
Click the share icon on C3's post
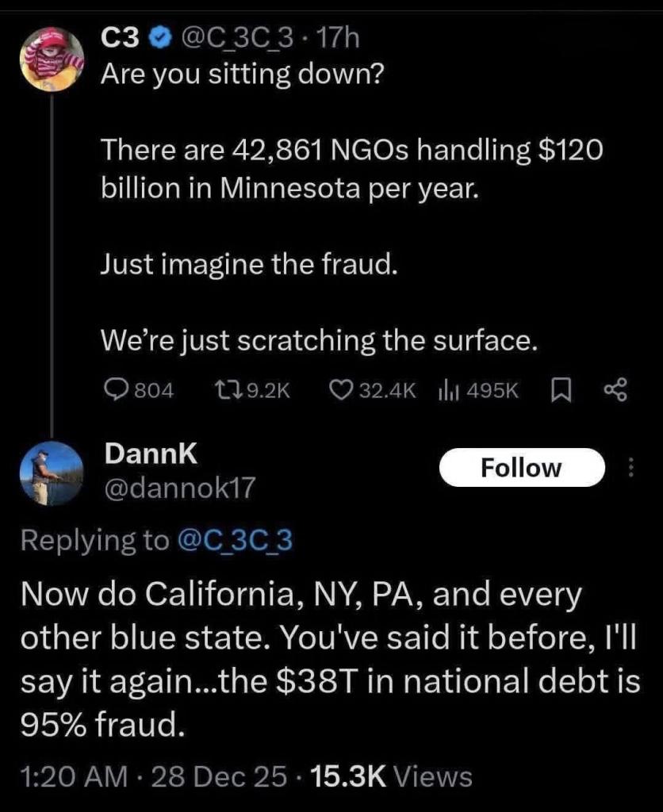pyautogui.click(x=615, y=390)
